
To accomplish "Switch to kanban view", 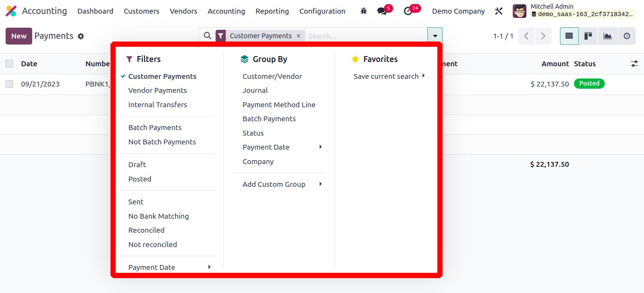I will point(588,36).
